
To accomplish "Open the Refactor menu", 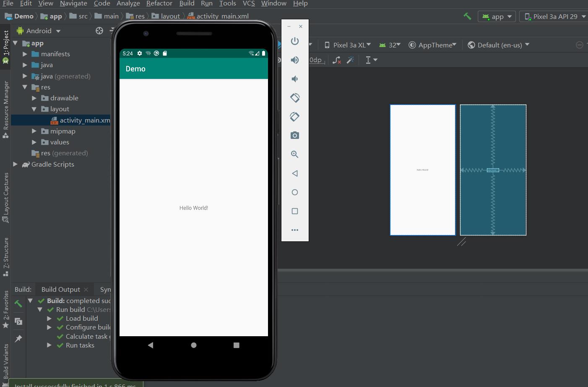I will point(159,3).
